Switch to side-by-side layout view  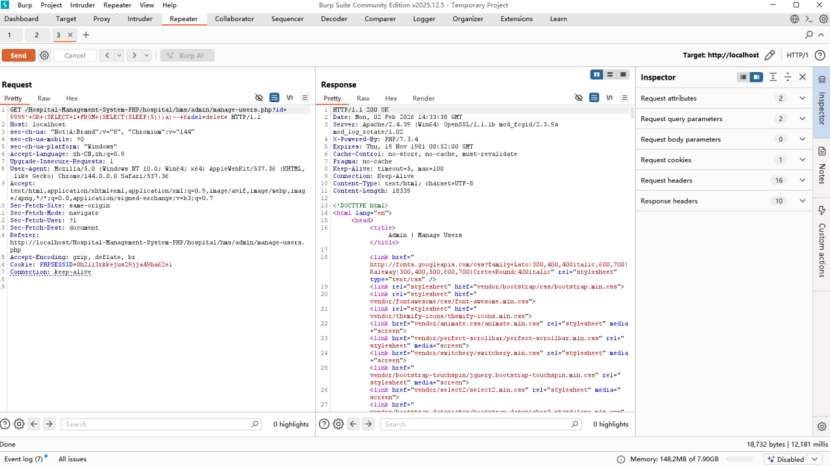(x=596, y=75)
